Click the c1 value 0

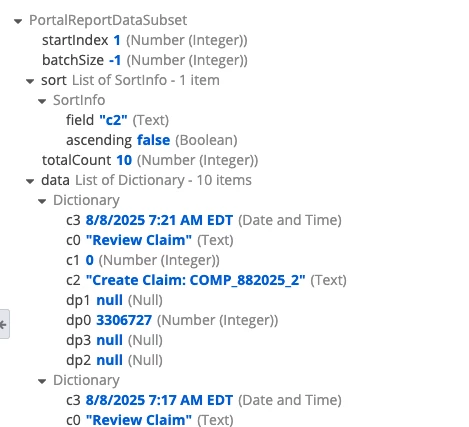(x=90, y=260)
